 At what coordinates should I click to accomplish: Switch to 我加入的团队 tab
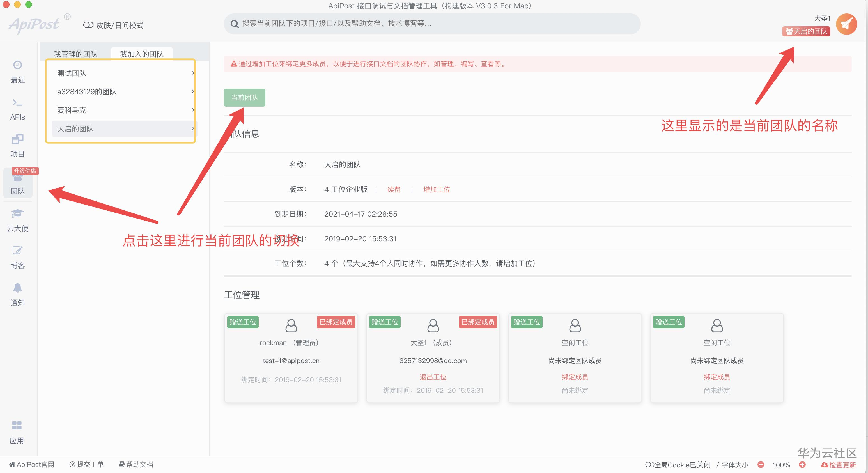click(141, 54)
